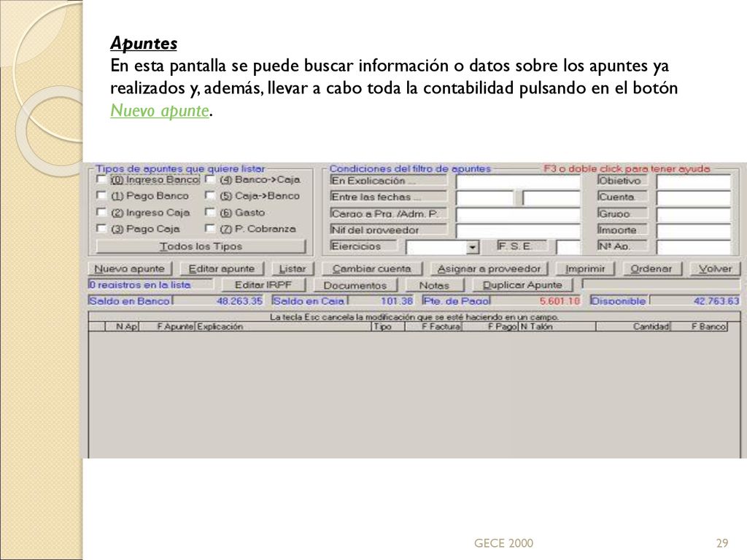Image resolution: width=747 pixels, height=560 pixels.
Task: Click the Cuenta input field
Action: point(694,198)
